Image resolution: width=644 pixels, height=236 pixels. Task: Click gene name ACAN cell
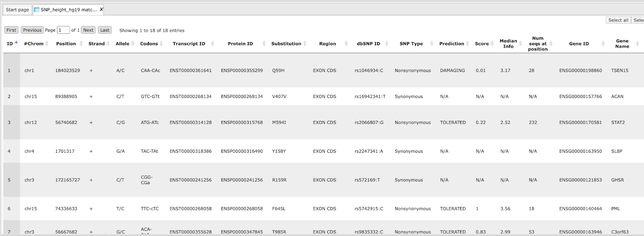coord(617,97)
